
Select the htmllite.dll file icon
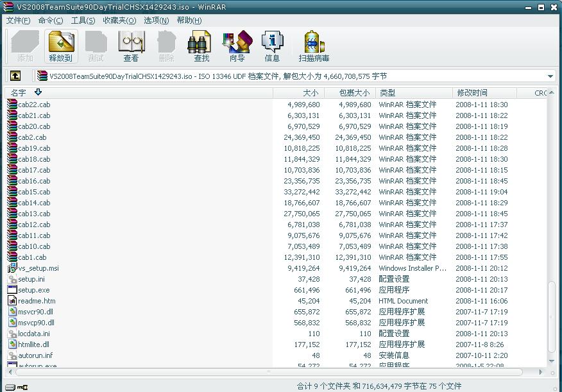(12, 344)
